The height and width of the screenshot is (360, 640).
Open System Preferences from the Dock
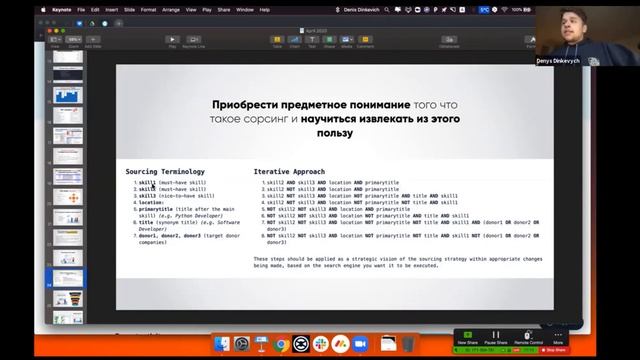pyautogui.click(x=242, y=344)
